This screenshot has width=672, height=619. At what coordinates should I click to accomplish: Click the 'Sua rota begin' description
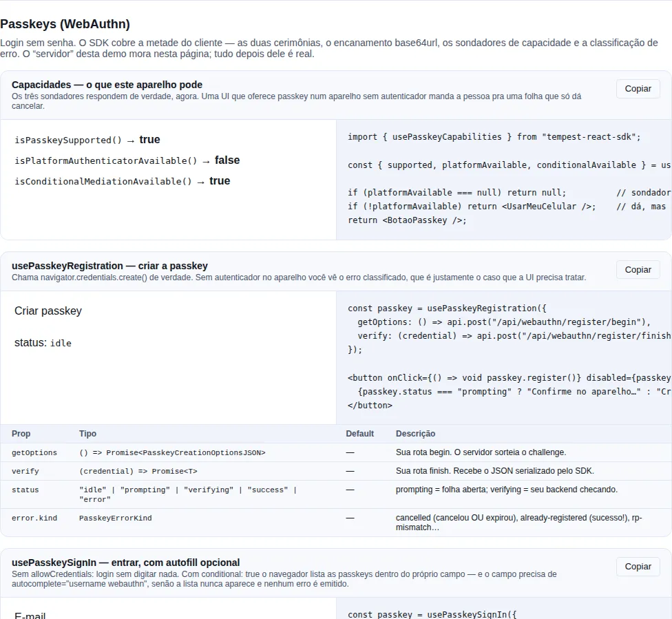481,452
